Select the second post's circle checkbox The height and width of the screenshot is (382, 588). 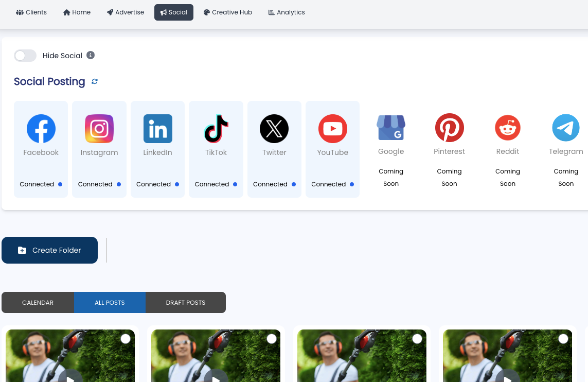[x=272, y=339]
